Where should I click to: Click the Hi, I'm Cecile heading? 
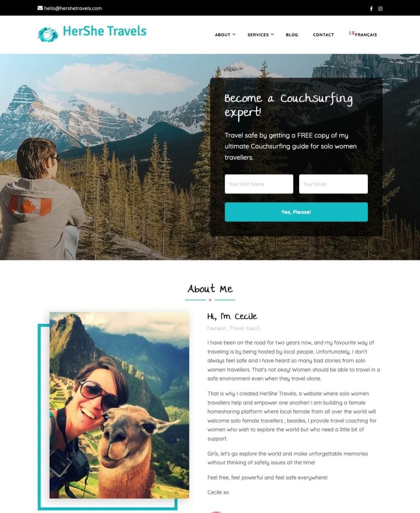pos(232,316)
